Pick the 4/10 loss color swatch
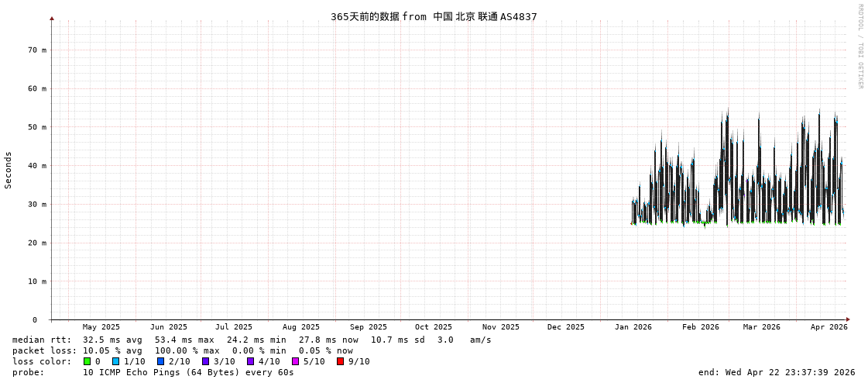The width and height of the screenshot is (868, 383). point(250,361)
